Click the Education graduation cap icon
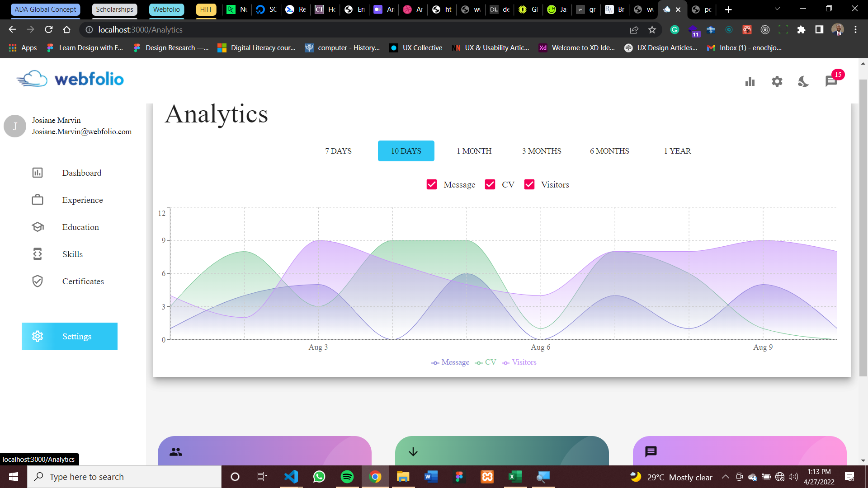868x488 pixels. click(38, 227)
